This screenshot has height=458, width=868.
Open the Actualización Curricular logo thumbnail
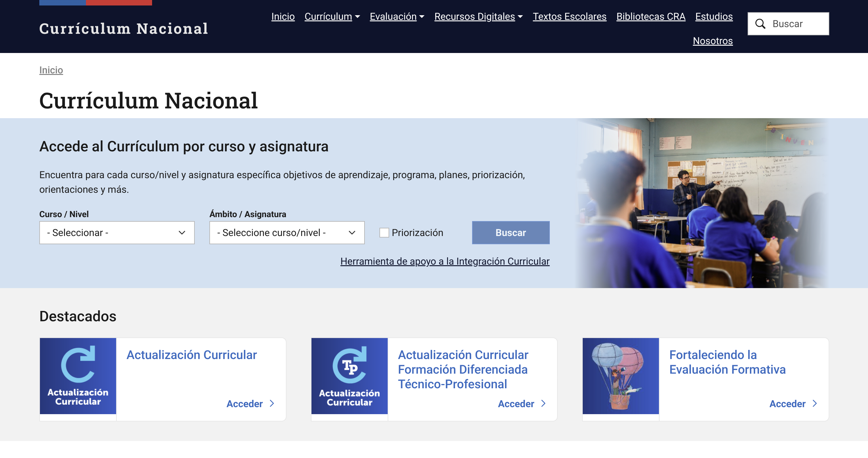78,376
